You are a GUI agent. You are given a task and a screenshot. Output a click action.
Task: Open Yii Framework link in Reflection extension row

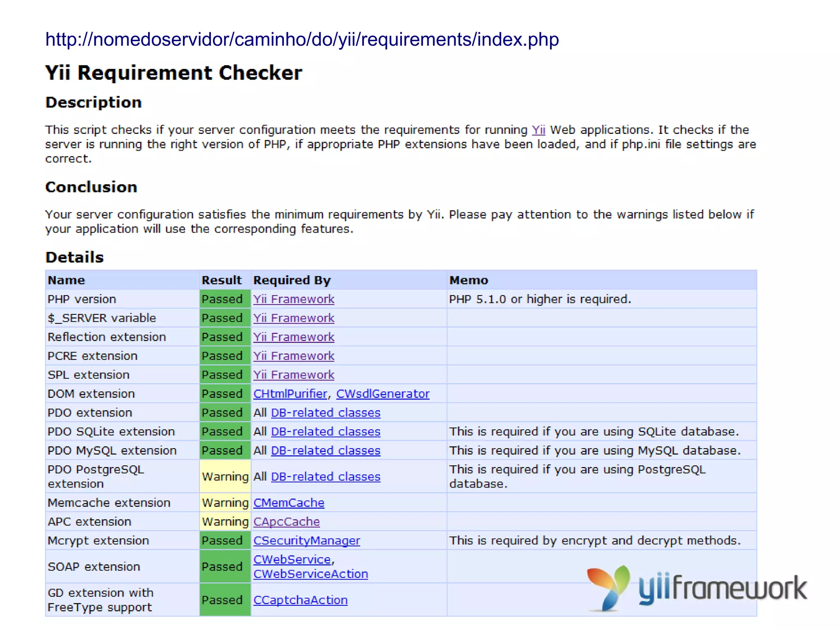coord(294,337)
